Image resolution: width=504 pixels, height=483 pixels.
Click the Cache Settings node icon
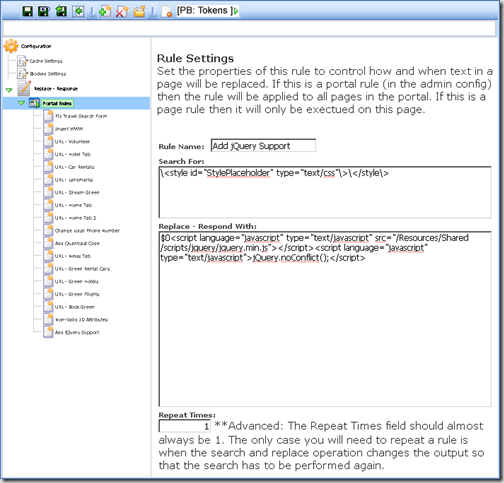pos(22,61)
